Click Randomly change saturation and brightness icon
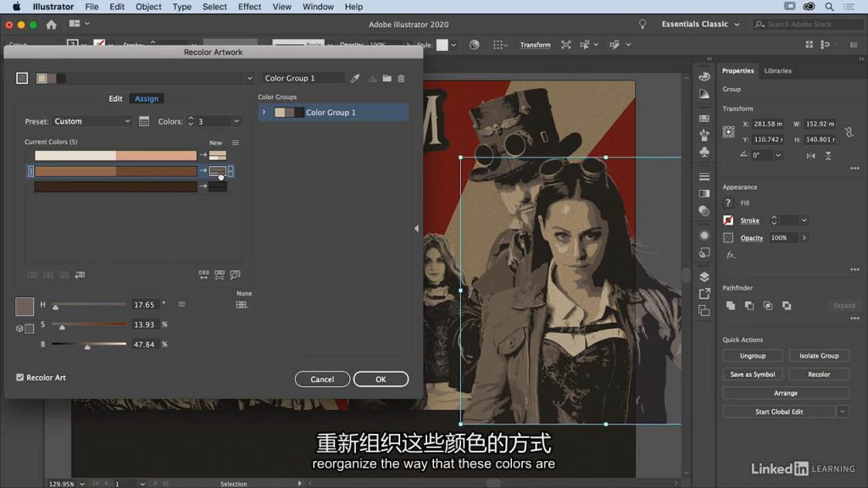The width and height of the screenshot is (868, 488). (x=220, y=274)
